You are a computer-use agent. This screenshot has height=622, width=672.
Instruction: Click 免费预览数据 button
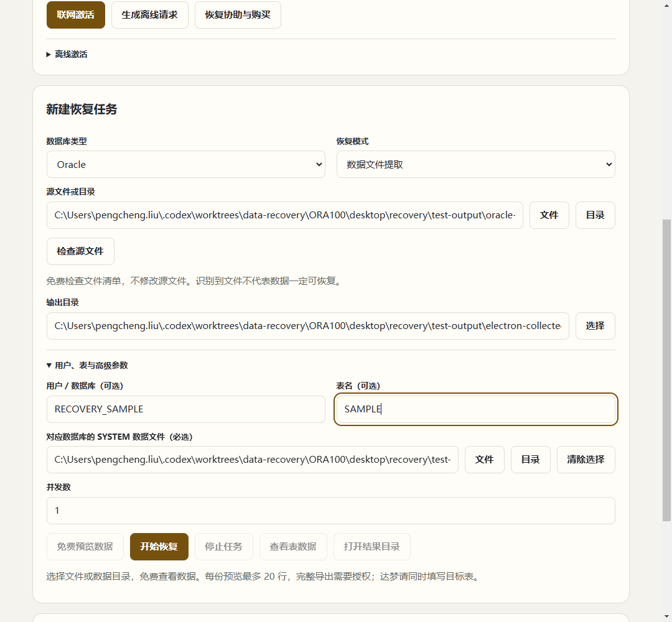point(85,547)
